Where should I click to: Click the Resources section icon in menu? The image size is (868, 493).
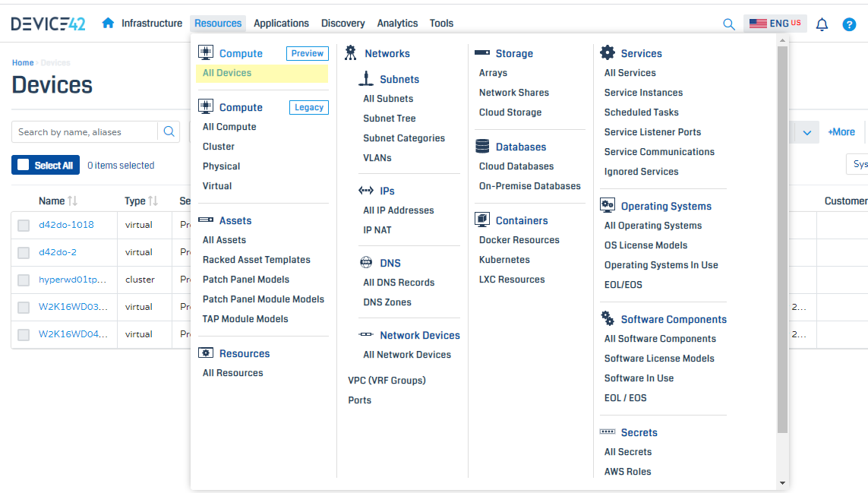[206, 353]
